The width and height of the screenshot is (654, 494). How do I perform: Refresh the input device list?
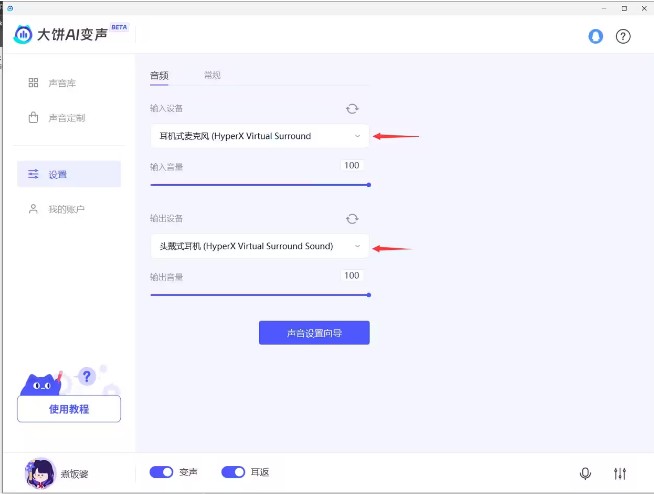[352, 109]
